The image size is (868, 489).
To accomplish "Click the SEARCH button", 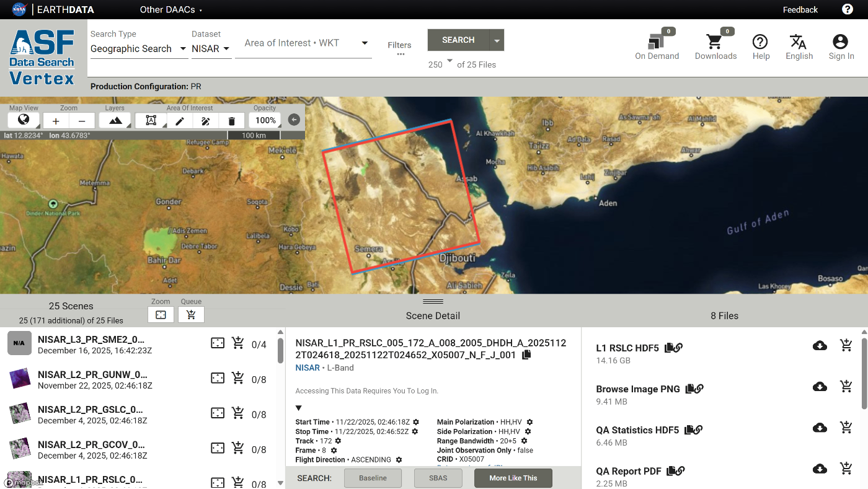I will 458,40.
